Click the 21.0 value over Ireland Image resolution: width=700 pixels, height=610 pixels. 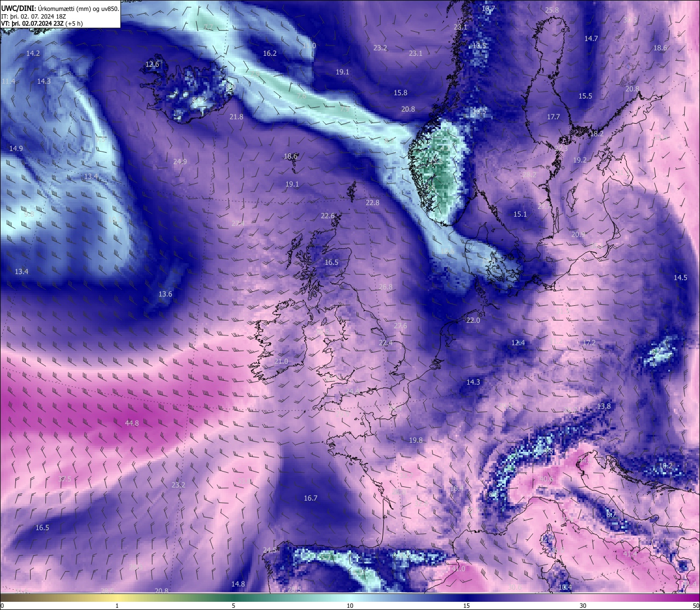pos(281,361)
